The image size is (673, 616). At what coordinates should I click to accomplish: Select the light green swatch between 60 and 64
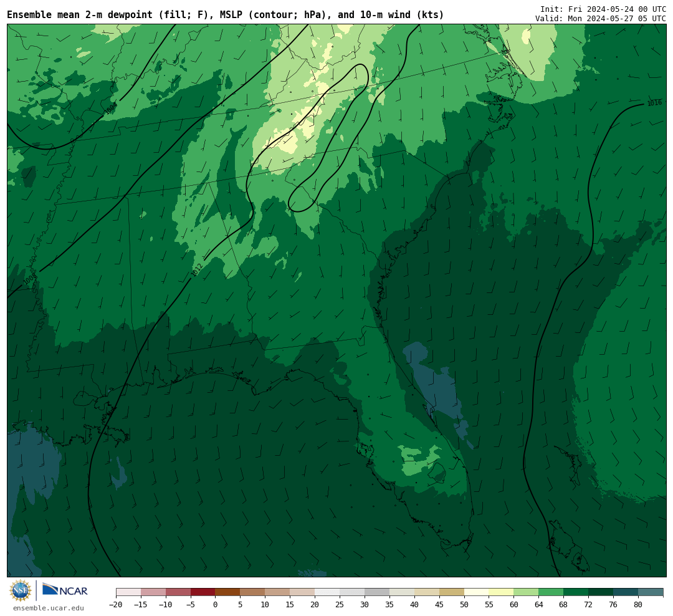tap(527, 592)
